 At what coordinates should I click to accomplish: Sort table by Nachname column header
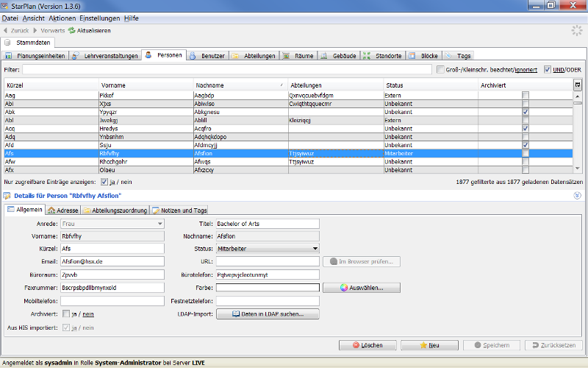(x=240, y=85)
